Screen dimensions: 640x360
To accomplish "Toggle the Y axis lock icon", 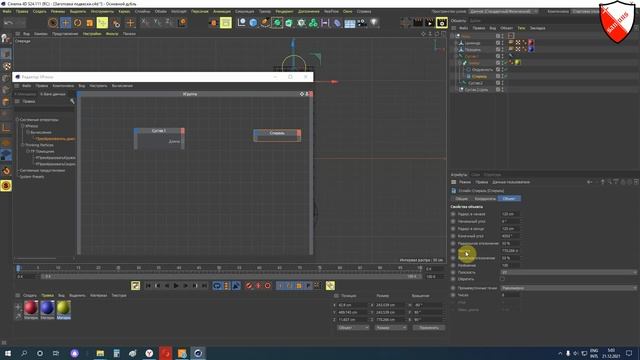I will (x=157, y=23).
